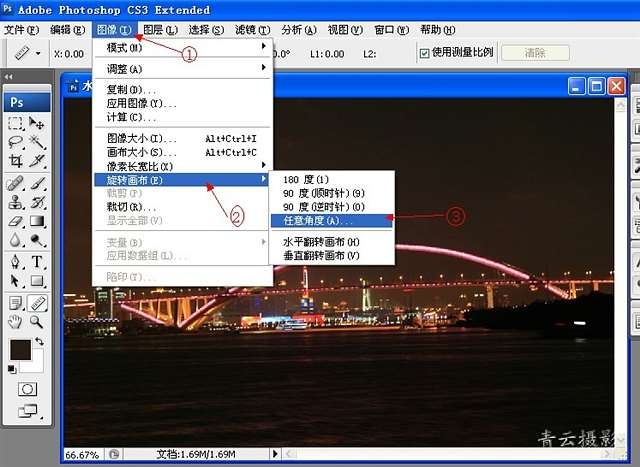Select the Crop tool in toolbox

16,161
